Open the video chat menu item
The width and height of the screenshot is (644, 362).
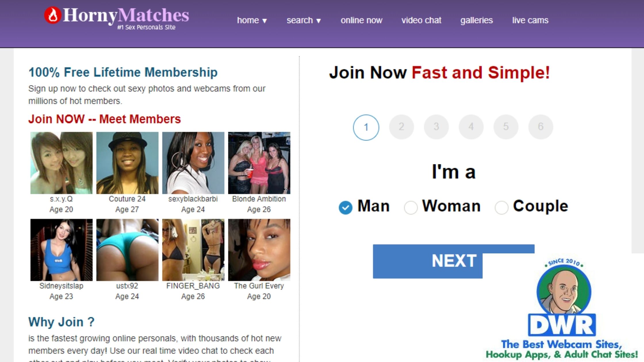click(421, 20)
